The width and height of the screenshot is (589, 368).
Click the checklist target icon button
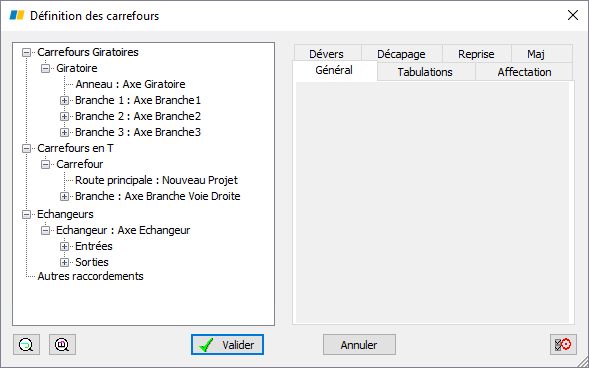tap(563, 344)
